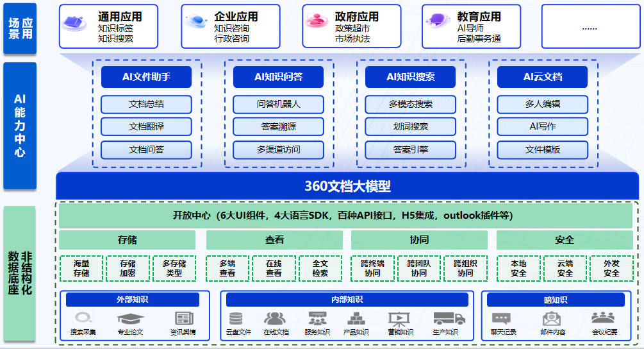Click the AI能力中心 side label
Screen dimensions: 644x349
coord(20,126)
